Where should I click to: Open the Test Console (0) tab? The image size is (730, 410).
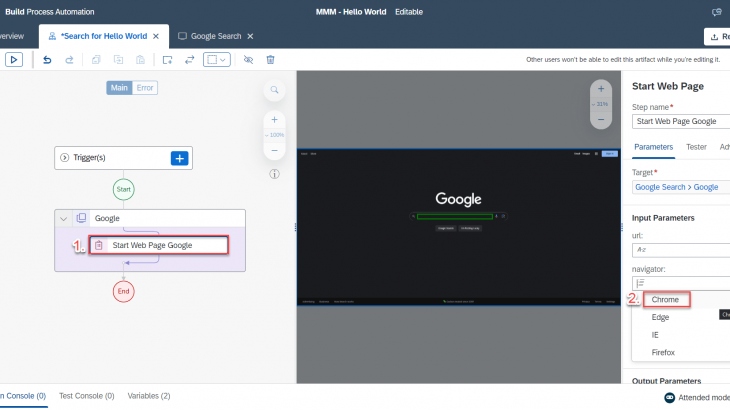point(87,396)
